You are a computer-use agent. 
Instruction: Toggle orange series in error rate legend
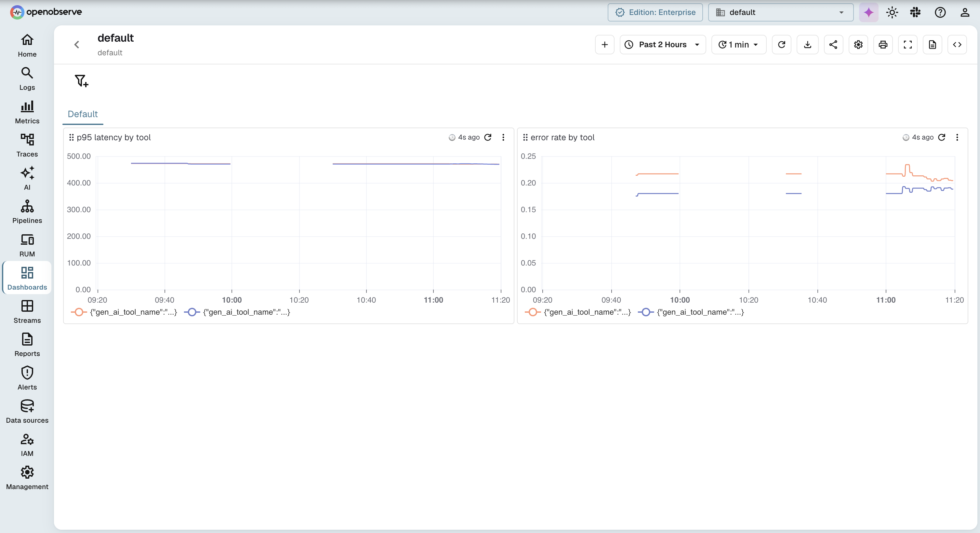(x=578, y=312)
